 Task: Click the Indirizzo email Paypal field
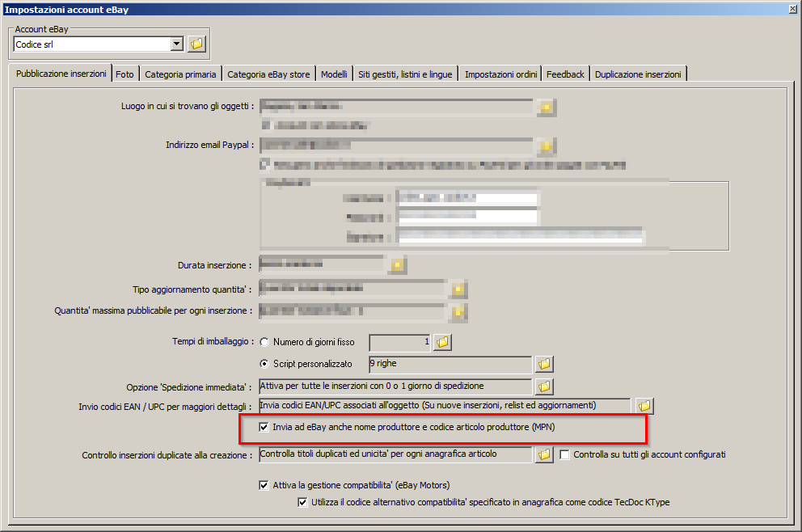click(396, 146)
